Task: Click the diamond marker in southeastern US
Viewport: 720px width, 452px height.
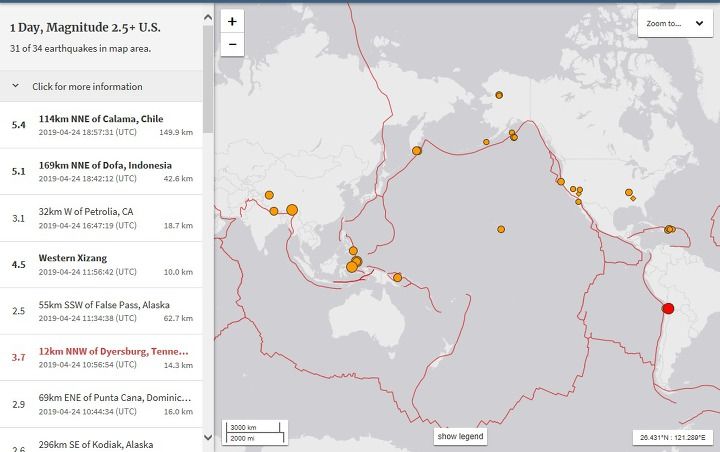Action: tap(633, 198)
